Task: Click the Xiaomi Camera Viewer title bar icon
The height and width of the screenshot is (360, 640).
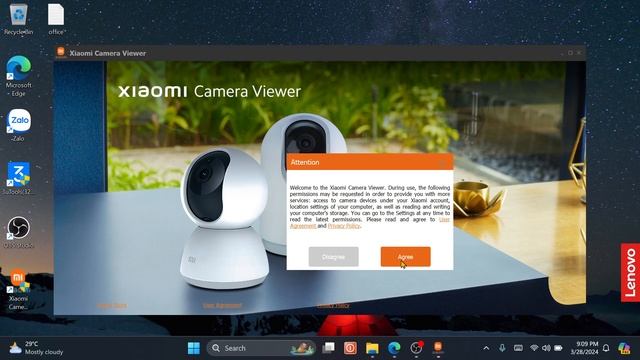Action: coord(61,52)
